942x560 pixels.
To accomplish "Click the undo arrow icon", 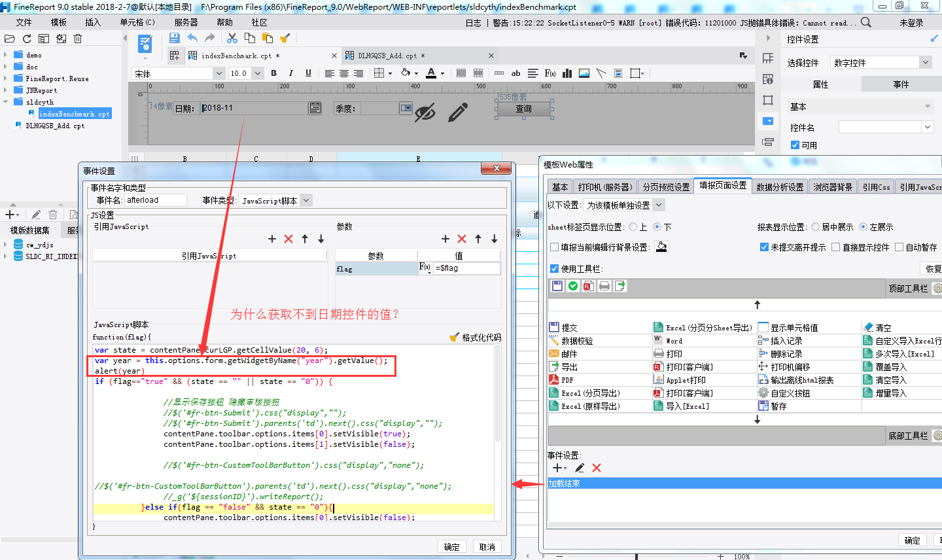I will (192, 38).
